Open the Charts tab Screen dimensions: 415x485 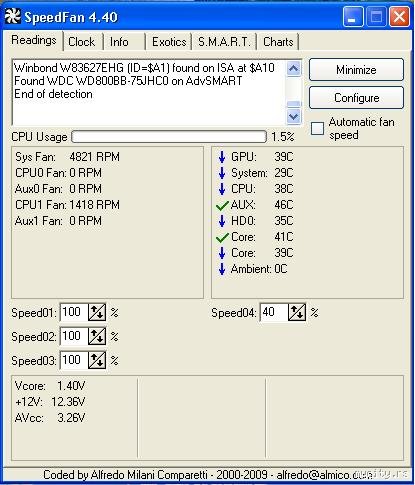pos(278,42)
